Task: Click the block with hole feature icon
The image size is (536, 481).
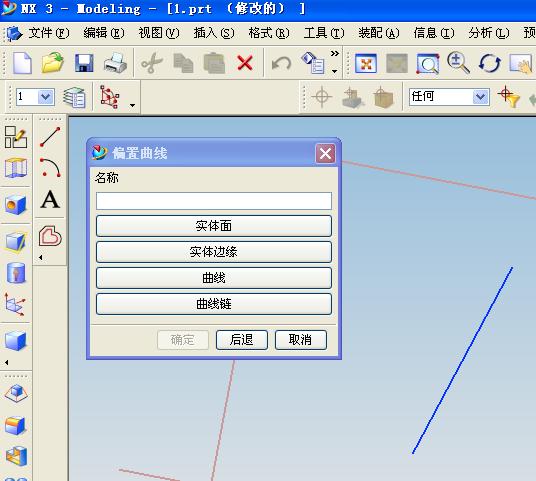Action: tap(15, 205)
